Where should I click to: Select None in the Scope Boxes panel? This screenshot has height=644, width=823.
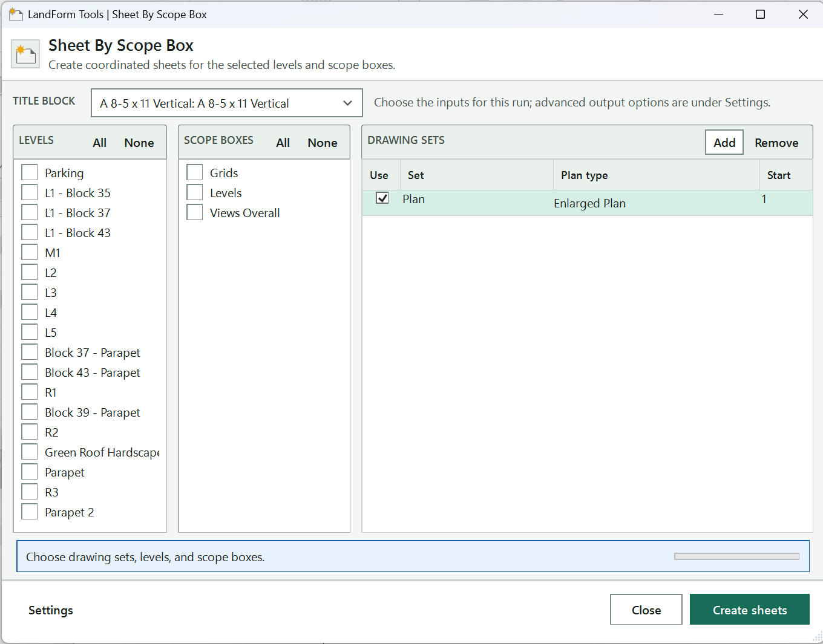coord(323,143)
